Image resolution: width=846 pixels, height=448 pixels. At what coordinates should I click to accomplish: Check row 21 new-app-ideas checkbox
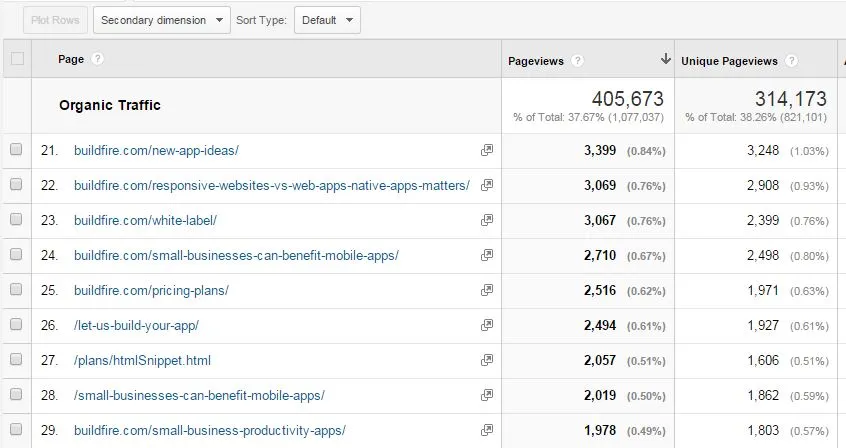pyautogui.click(x=16, y=149)
